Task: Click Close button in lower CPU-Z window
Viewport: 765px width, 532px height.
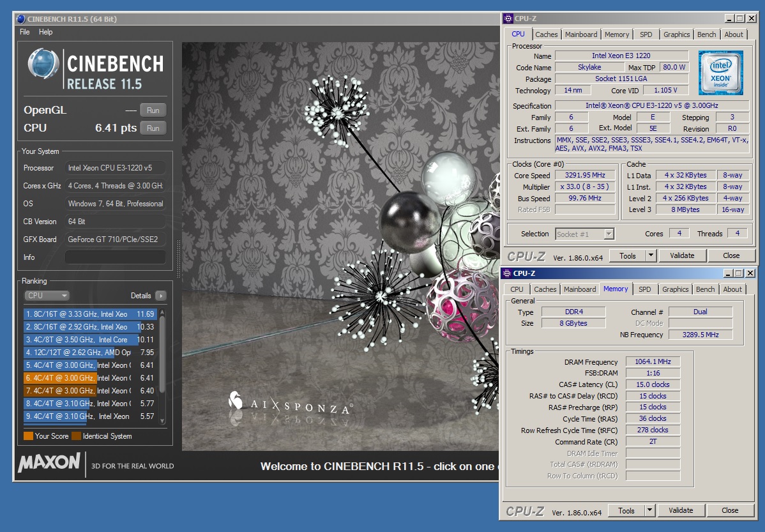Action: 730,510
